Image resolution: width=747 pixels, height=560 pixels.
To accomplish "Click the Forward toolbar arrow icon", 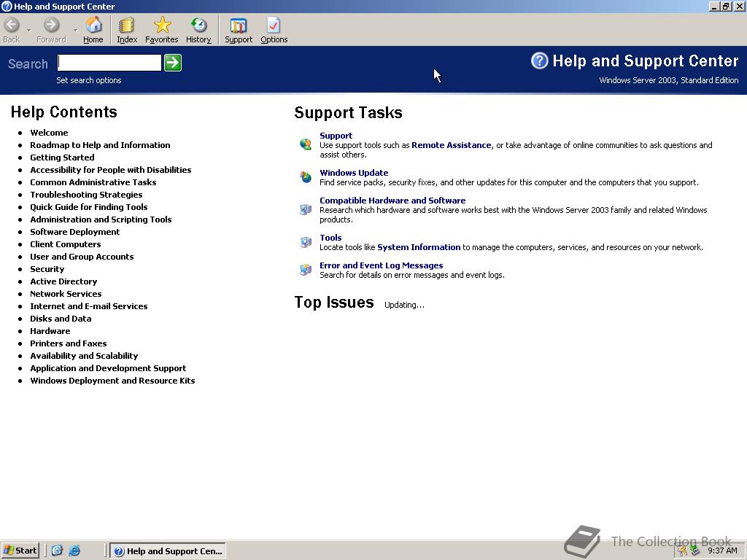I will click(52, 25).
